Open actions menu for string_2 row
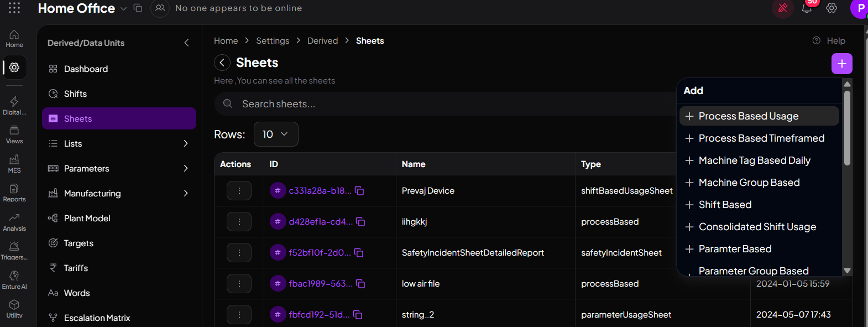Image resolution: width=868 pixels, height=327 pixels. [x=239, y=315]
